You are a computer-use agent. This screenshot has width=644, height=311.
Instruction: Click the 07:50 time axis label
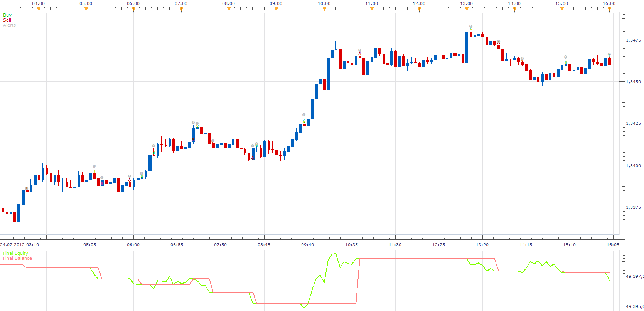click(221, 245)
